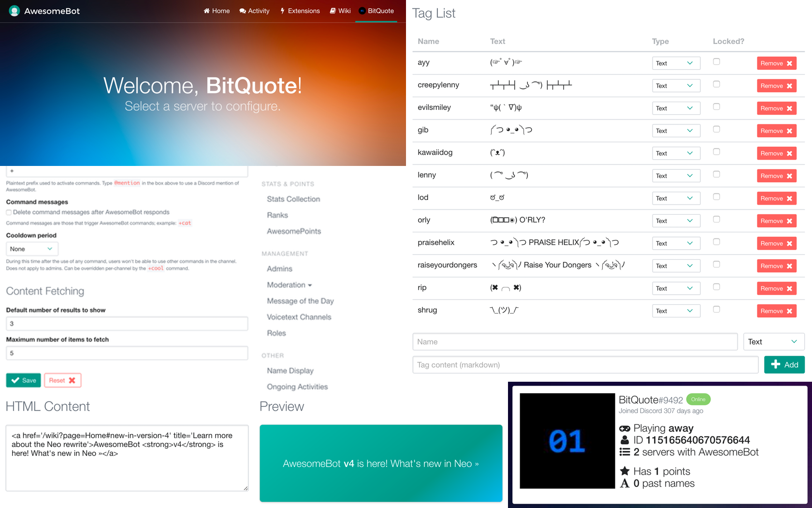
Task: Click the AwesomeBot logo icon
Action: click(x=14, y=11)
